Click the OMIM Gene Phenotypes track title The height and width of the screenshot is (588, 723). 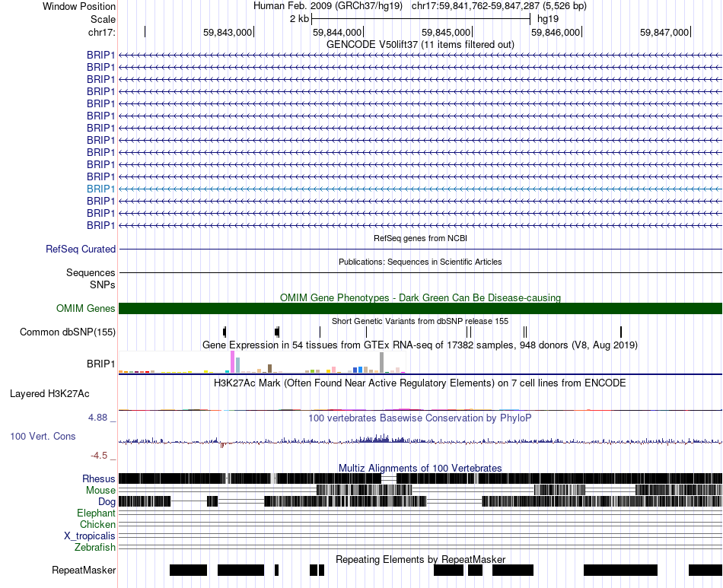(420, 297)
